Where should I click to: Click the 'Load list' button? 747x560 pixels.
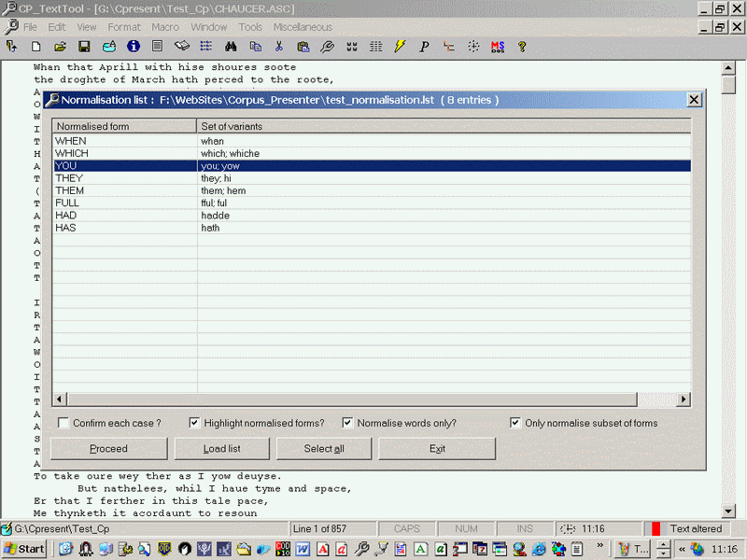click(x=221, y=449)
